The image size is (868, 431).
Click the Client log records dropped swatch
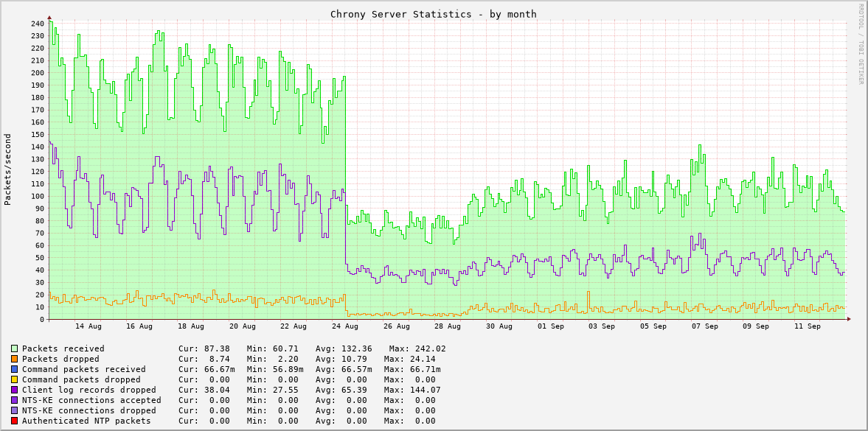(15, 390)
